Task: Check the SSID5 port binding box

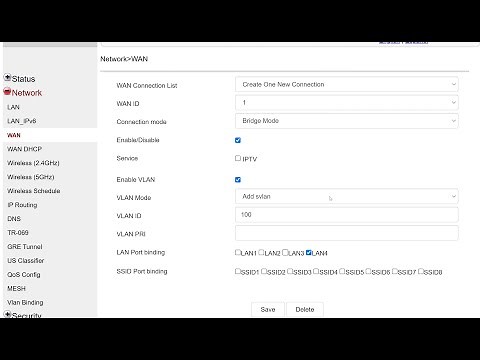Action: click(342, 271)
